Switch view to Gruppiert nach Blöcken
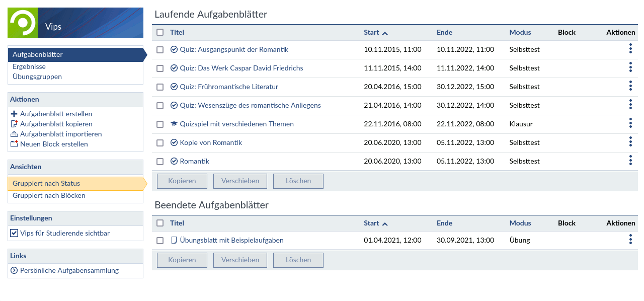Image resolution: width=644 pixels, height=301 pixels. (49, 195)
